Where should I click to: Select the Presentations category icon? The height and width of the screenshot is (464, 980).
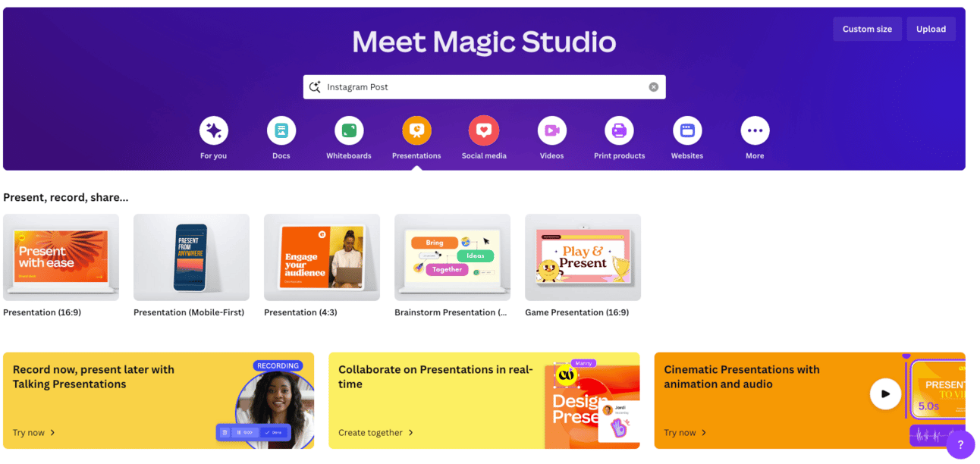[x=416, y=130]
